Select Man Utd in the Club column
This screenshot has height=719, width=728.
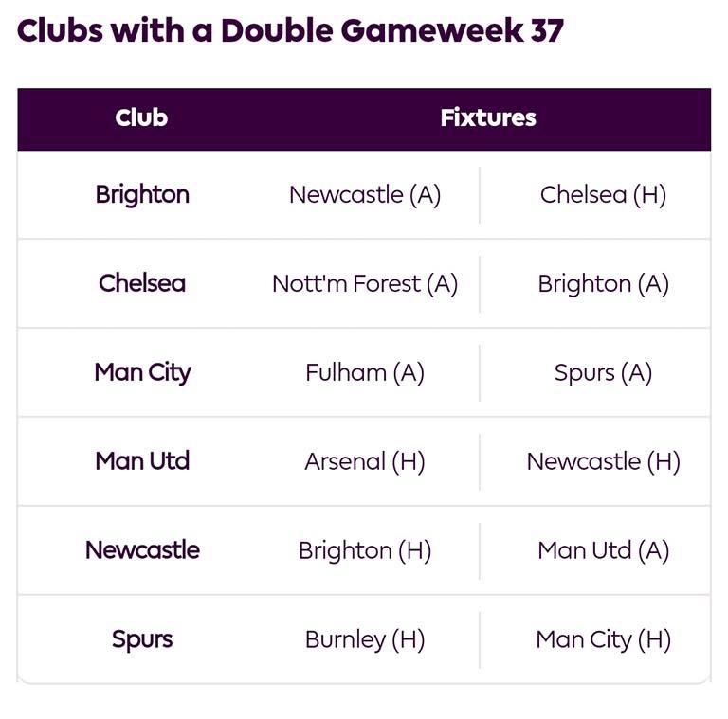coord(142,461)
